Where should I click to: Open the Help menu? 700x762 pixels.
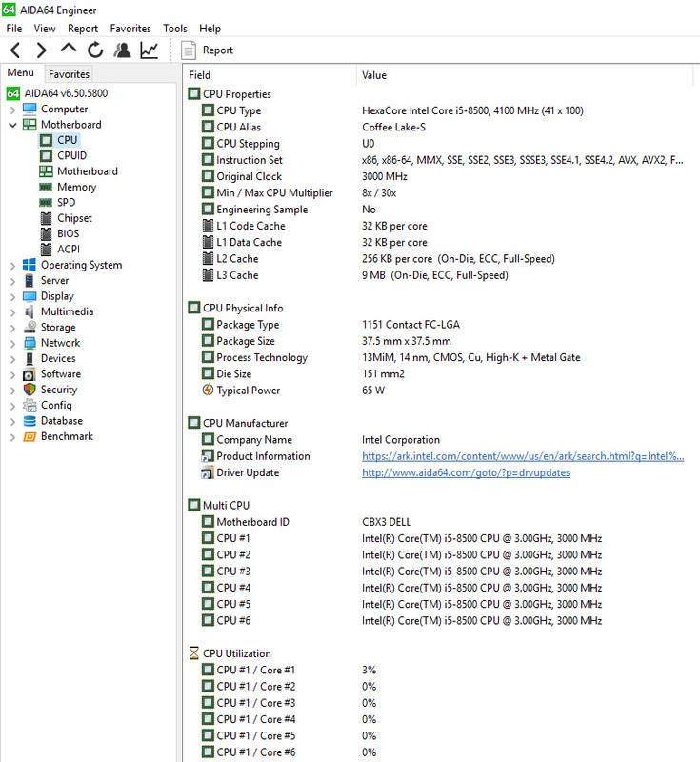(x=210, y=29)
